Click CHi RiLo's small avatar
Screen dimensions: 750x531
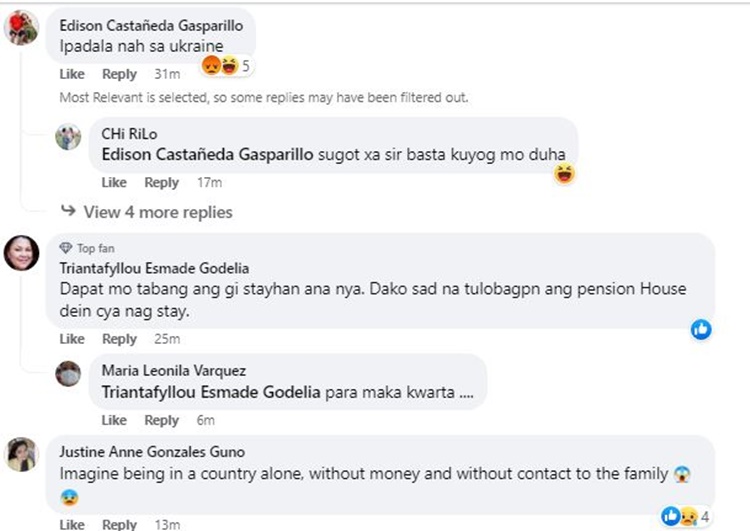coord(68,137)
